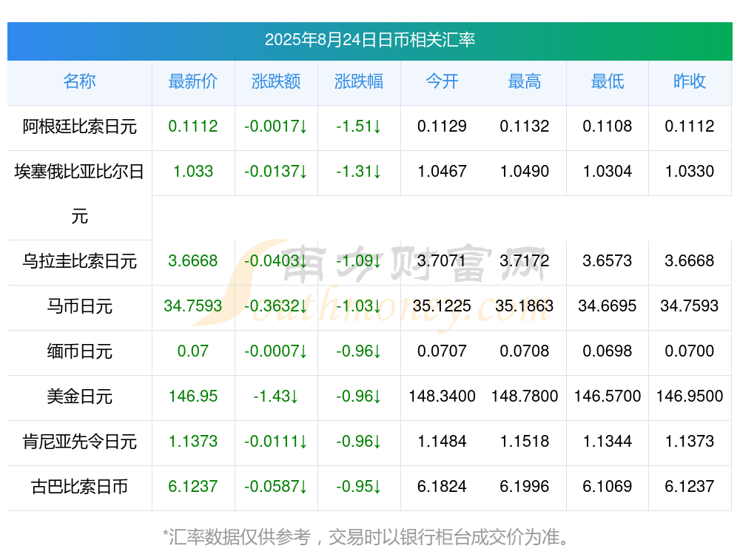Click the 名称 column header
The height and width of the screenshot is (560, 740).
(79, 81)
